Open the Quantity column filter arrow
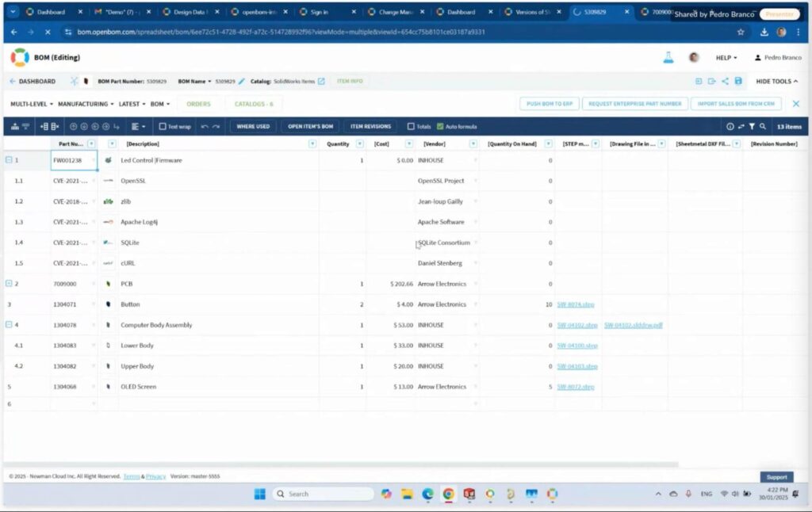The width and height of the screenshot is (812, 512). 359,144
